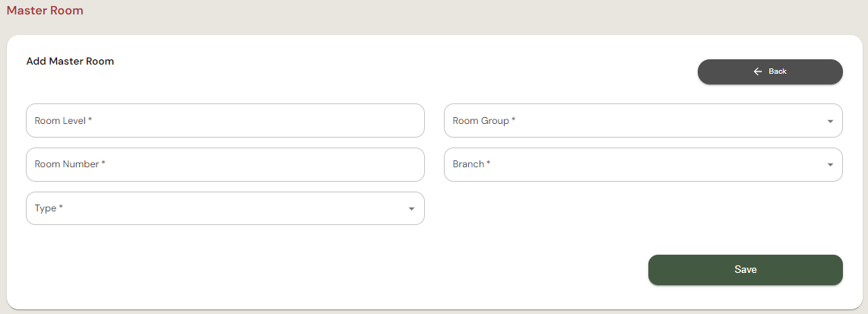Click the Master Room page heading

[45, 11]
